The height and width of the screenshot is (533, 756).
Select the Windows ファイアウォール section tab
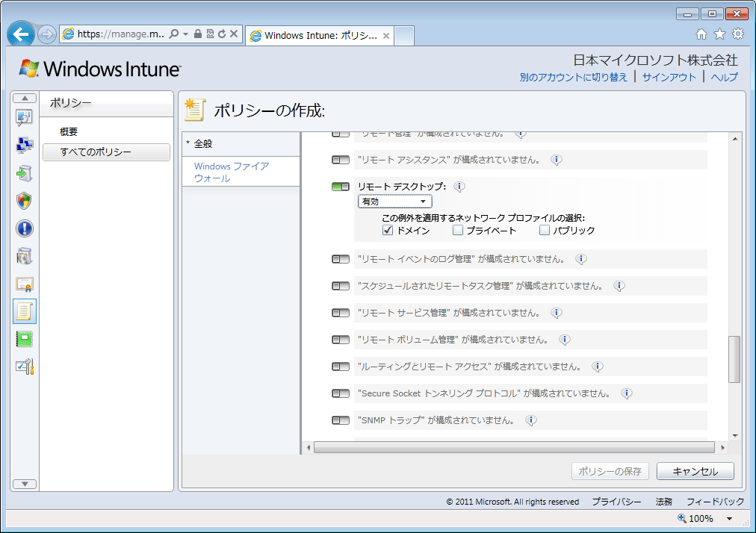pyautogui.click(x=241, y=172)
